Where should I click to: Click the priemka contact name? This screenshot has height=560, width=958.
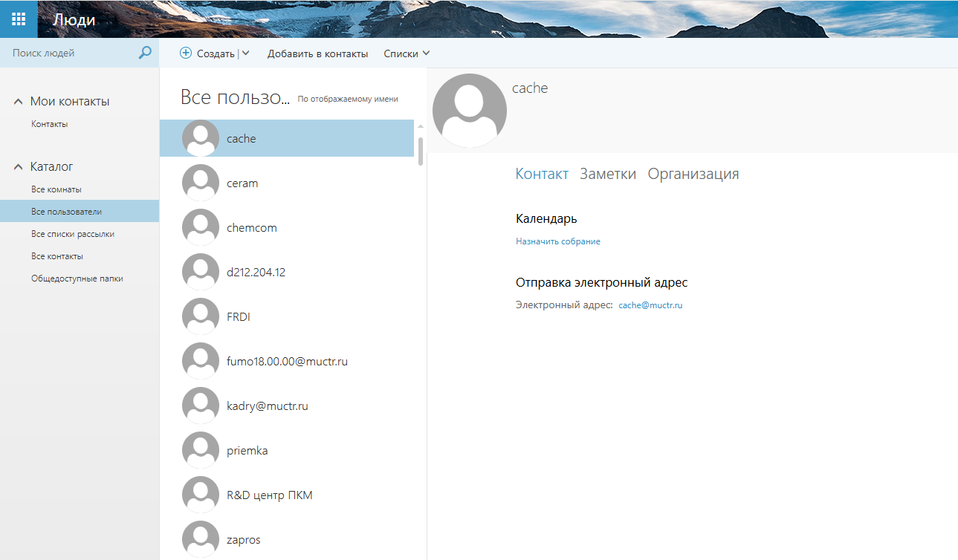click(247, 451)
